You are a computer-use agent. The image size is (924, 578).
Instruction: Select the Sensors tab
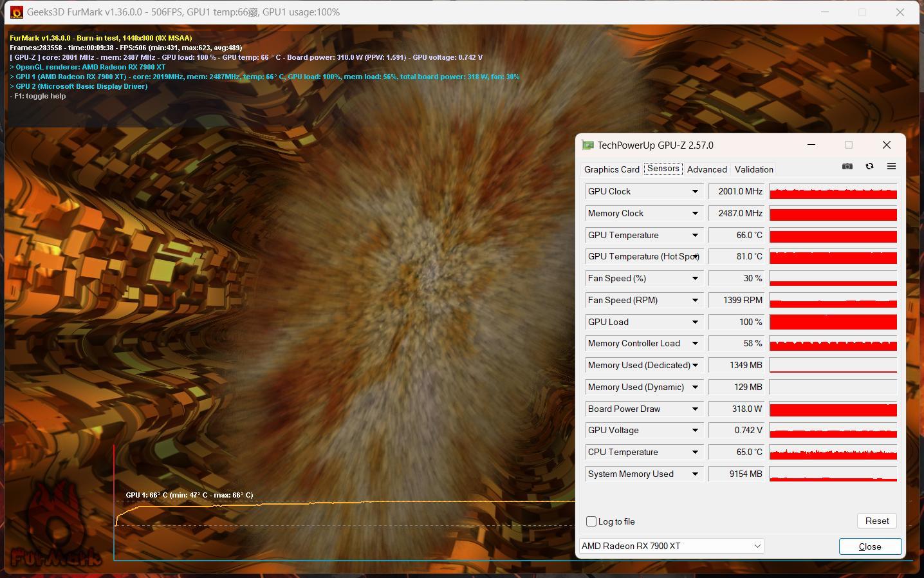point(663,169)
